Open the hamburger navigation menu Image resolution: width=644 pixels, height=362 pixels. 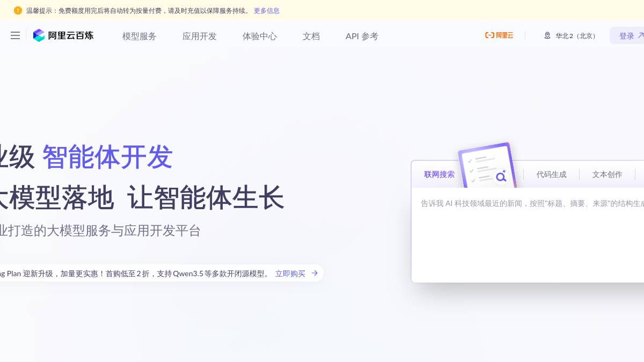(x=15, y=35)
